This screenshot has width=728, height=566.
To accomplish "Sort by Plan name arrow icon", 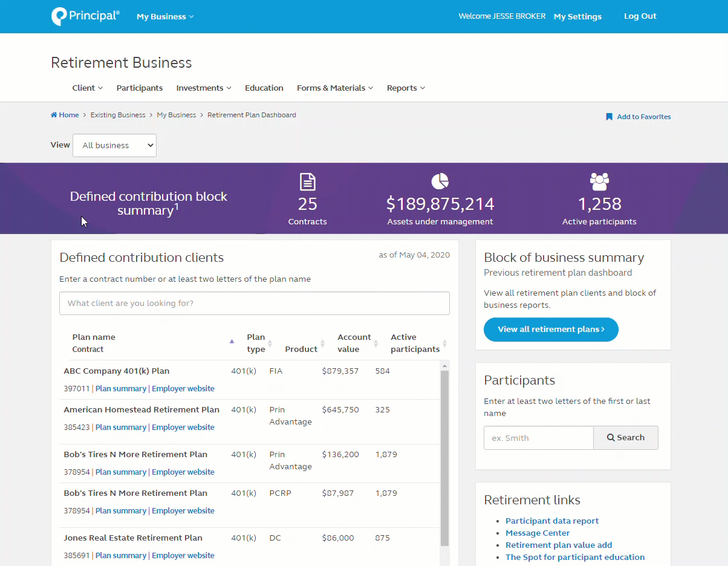I will [x=232, y=342].
